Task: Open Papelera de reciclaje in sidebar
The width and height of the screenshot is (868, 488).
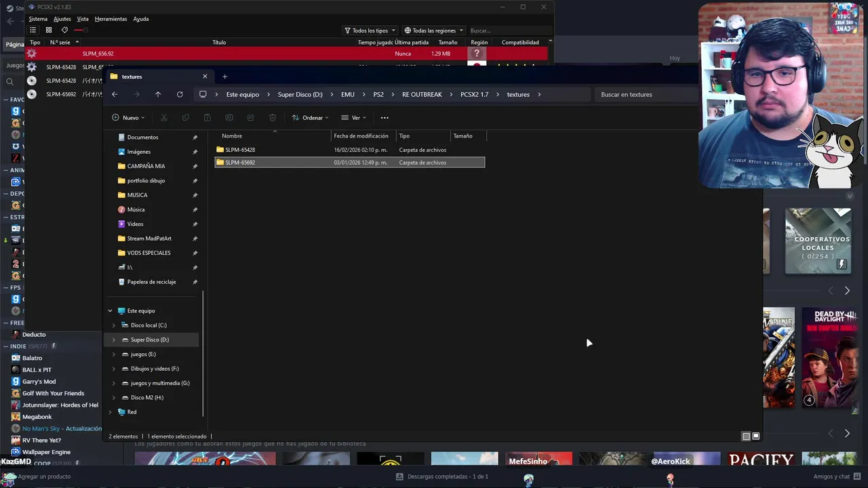Action: 151,282
